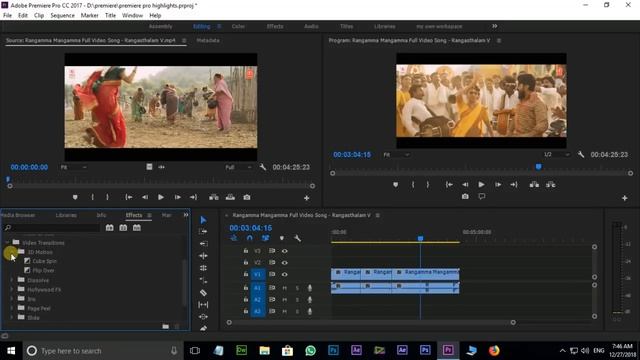
Task: Open the Marker menu
Action: 89,16
